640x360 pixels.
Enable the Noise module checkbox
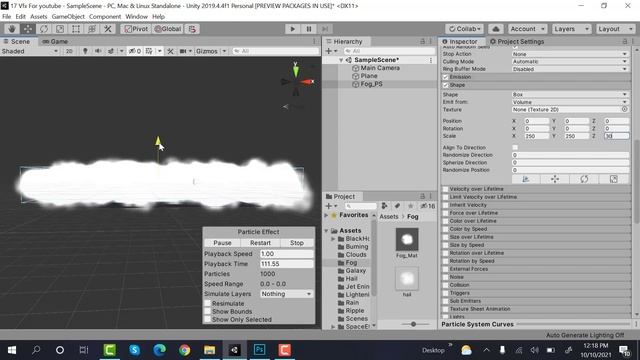pyautogui.click(x=446, y=277)
